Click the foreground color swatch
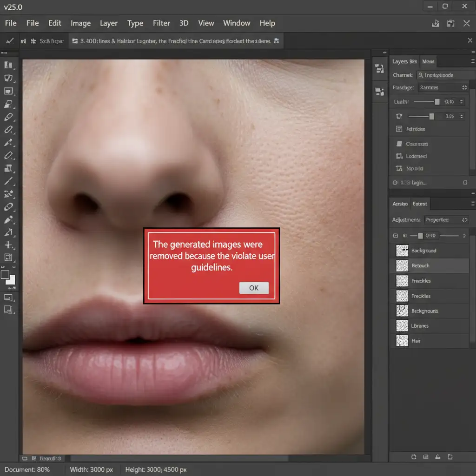Viewport: 476px width, 476px height. point(6,275)
